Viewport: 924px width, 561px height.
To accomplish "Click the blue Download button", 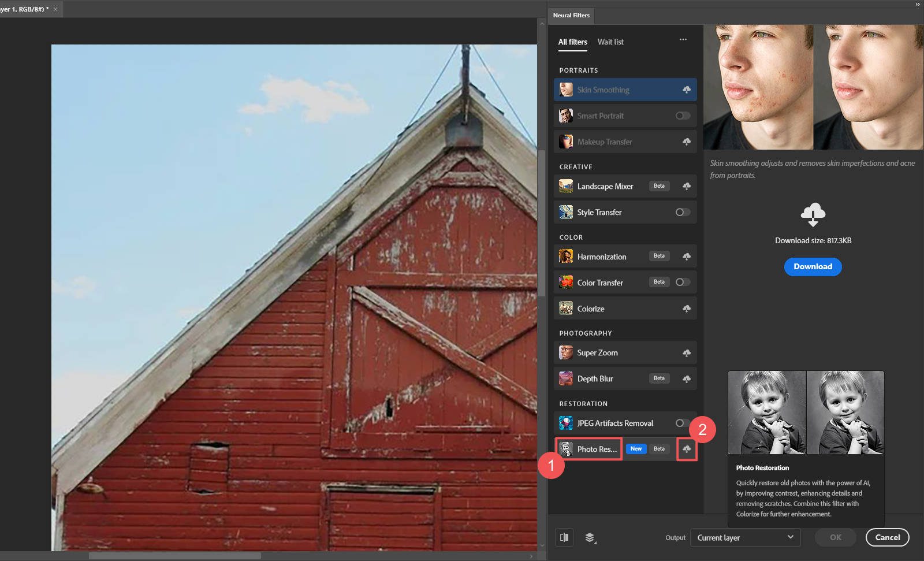I will (813, 266).
